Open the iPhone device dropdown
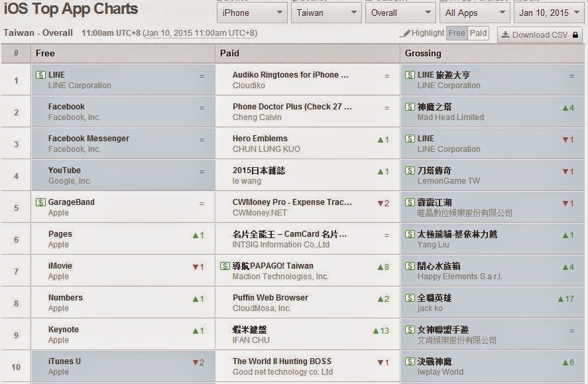The width and height of the screenshot is (588, 384). point(251,12)
